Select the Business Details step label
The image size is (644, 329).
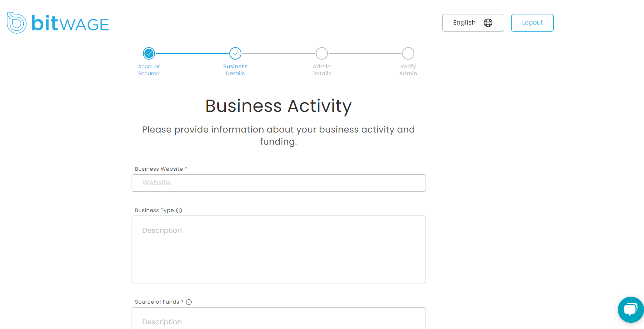(x=235, y=70)
